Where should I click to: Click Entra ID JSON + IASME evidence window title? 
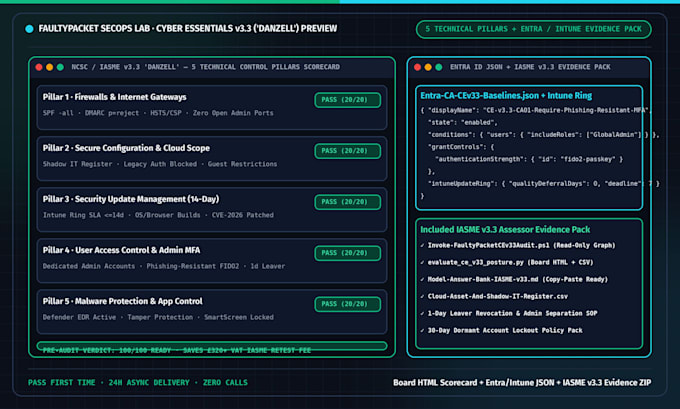click(530, 67)
